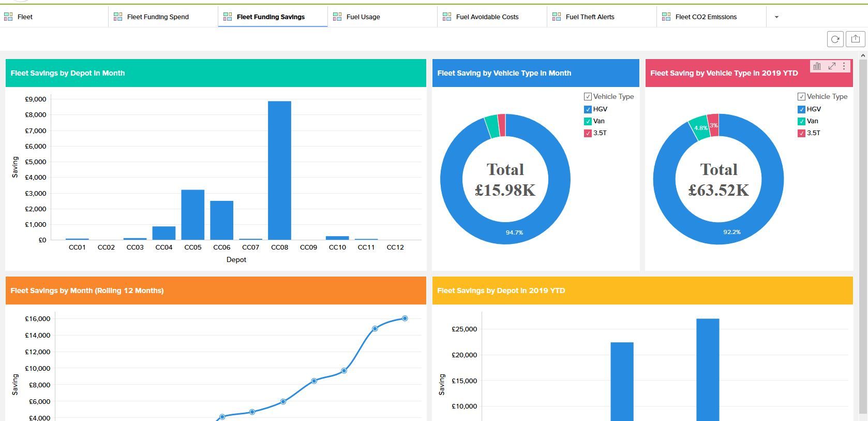This screenshot has width=868, height=421.
Task: Open three-dot menu on 2019 YTD widget
Action: (x=844, y=66)
